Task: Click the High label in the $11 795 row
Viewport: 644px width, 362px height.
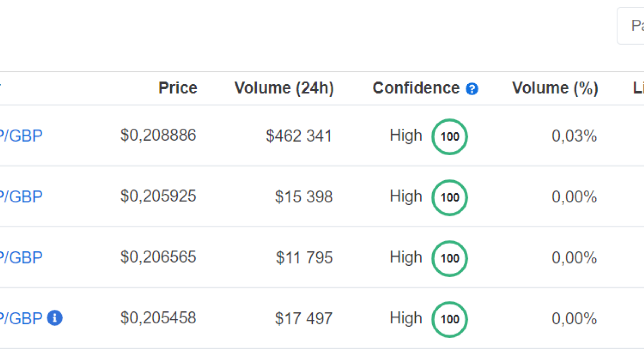Action: tap(406, 257)
